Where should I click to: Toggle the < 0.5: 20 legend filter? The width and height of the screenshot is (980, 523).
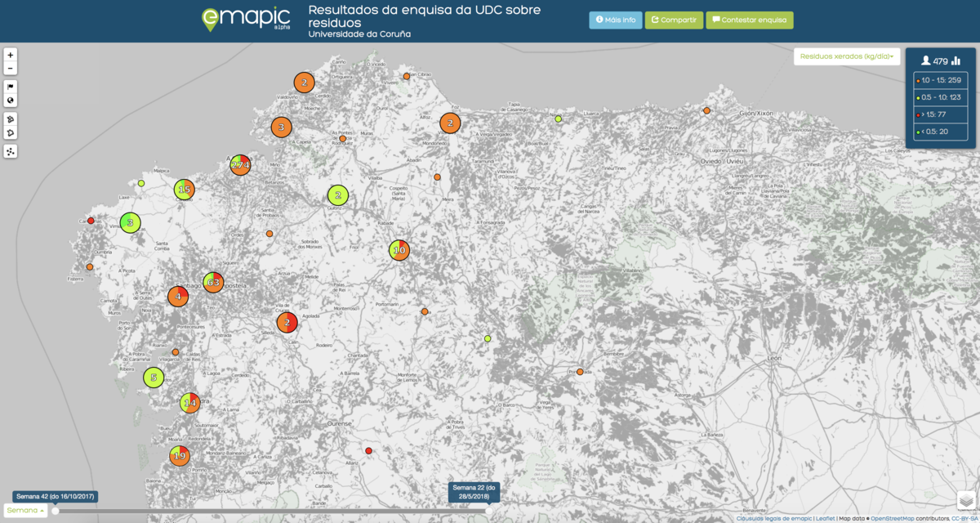[941, 132]
